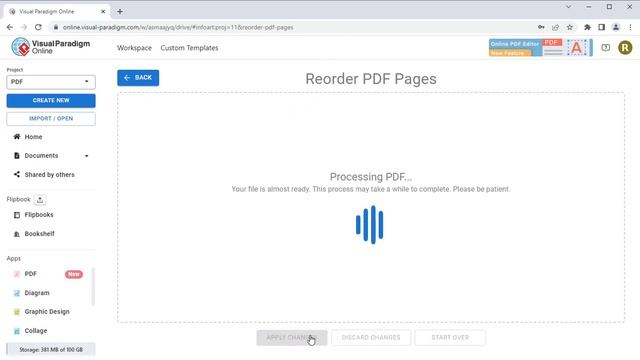Click the browser address bar URL
The height and width of the screenshot is (360, 640).
point(178,27)
